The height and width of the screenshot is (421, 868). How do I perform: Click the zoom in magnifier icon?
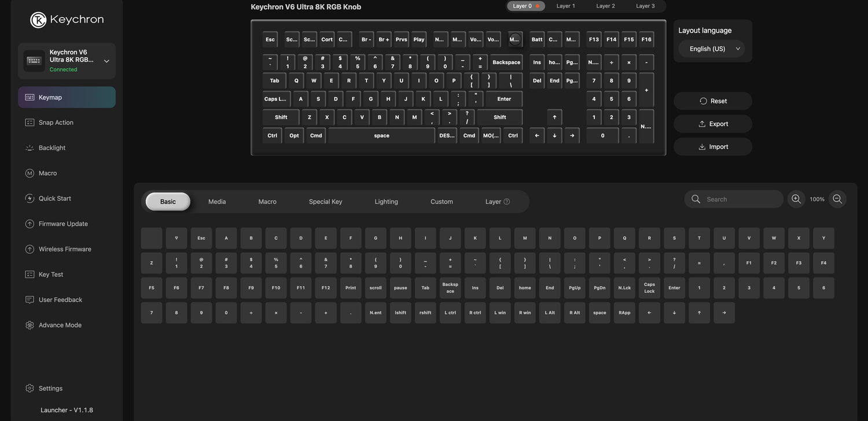(x=796, y=199)
